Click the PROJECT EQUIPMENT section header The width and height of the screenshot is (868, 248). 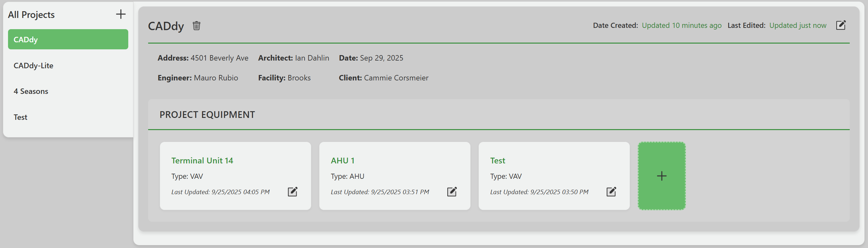point(207,114)
